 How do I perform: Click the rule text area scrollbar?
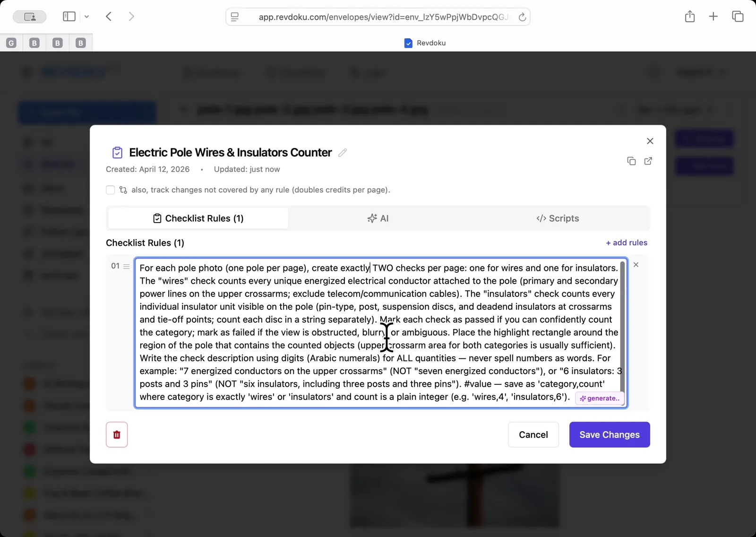coord(622,326)
